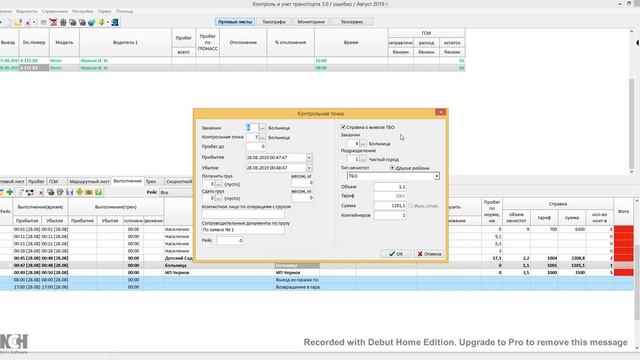Select the ИП Чернов row in the execution table
This screenshot has width=640, height=360.
[317, 272]
